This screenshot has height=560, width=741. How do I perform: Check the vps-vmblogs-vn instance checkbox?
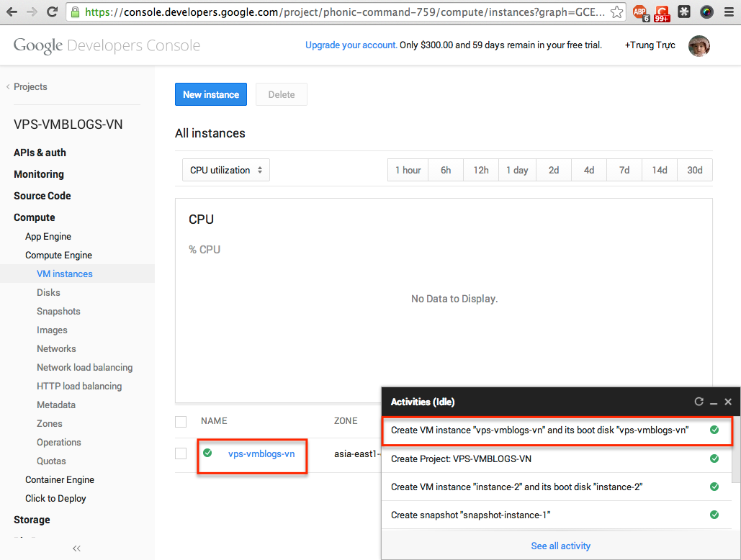(x=181, y=453)
